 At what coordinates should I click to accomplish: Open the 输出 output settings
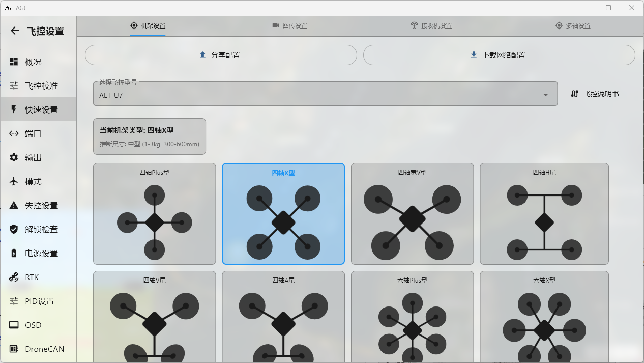[33, 158]
